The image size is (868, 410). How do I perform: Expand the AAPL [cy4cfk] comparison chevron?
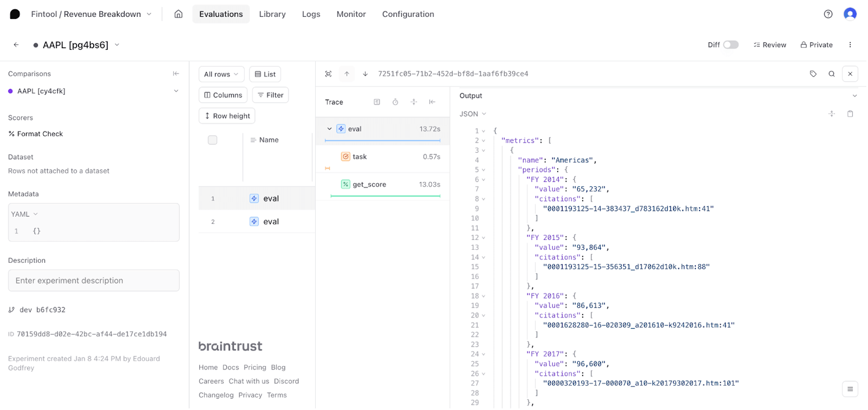(176, 91)
